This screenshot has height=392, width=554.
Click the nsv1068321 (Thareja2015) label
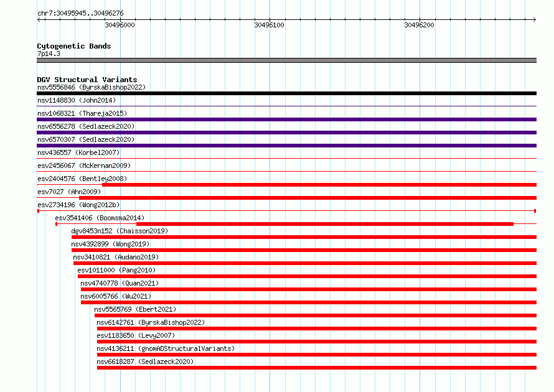pyautogui.click(x=82, y=113)
